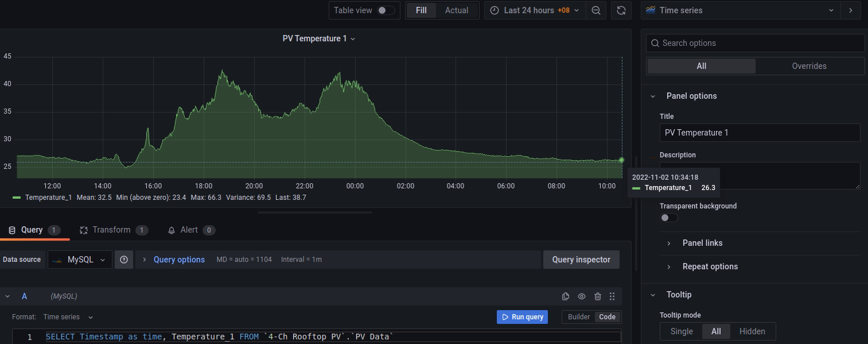Open data source help icon
The width and height of the screenshot is (868, 344).
pyautogui.click(x=124, y=260)
